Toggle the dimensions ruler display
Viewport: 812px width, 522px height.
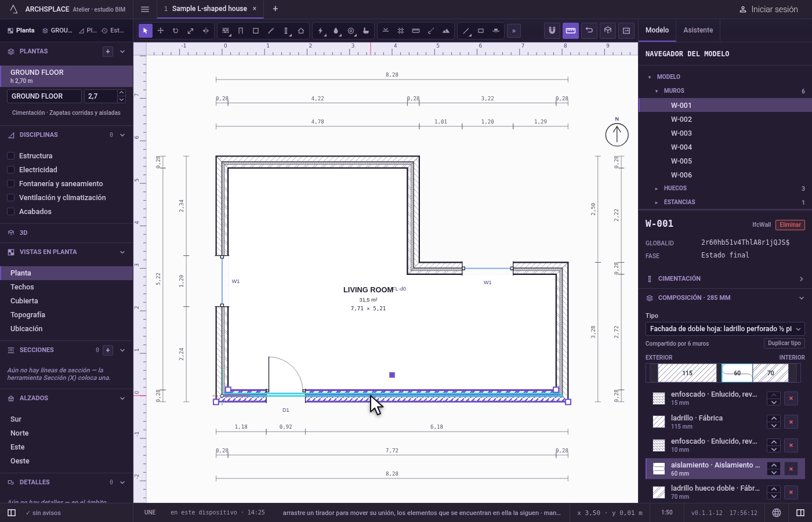point(571,30)
